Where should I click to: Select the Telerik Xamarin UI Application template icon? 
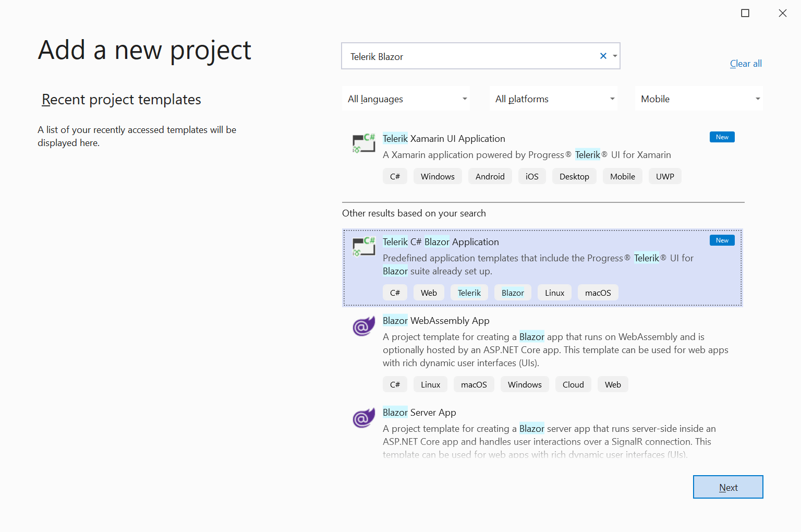tap(363, 143)
